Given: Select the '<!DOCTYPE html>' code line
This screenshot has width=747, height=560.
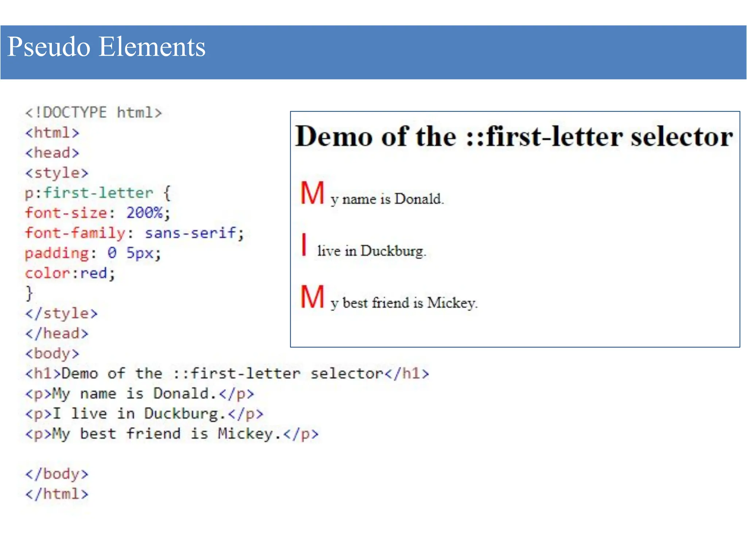Looking at the screenshot, I should pos(93,112).
